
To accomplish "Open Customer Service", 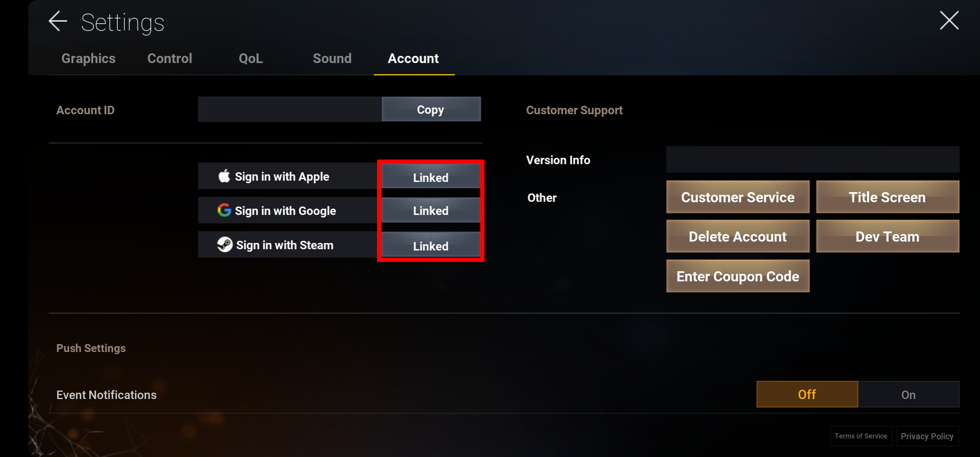I will tap(738, 197).
